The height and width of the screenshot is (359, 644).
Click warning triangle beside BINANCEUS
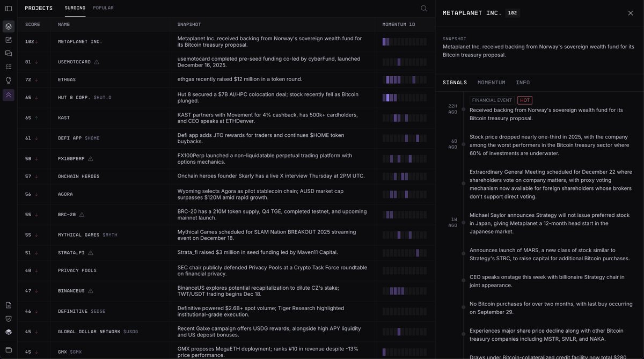(91, 291)
